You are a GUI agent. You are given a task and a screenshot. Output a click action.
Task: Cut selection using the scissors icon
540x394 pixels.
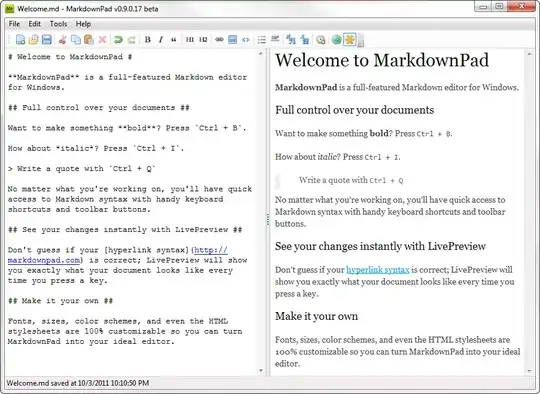(62, 40)
